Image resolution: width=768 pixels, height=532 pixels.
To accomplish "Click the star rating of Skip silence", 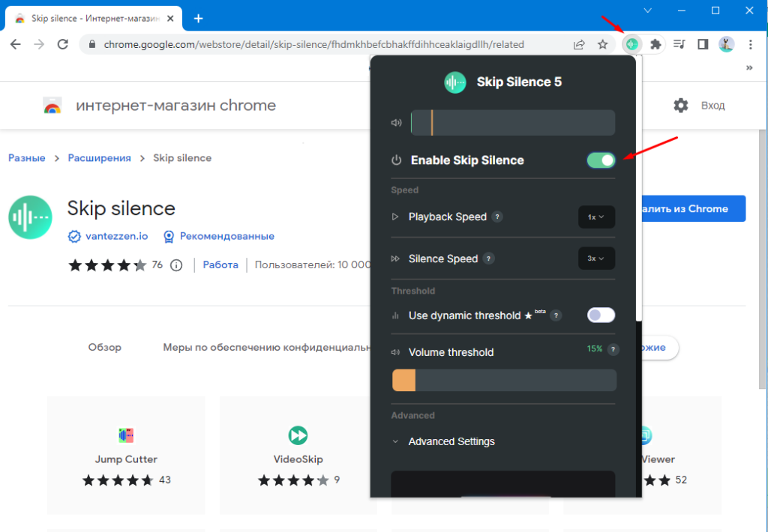I will pyautogui.click(x=107, y=265).
